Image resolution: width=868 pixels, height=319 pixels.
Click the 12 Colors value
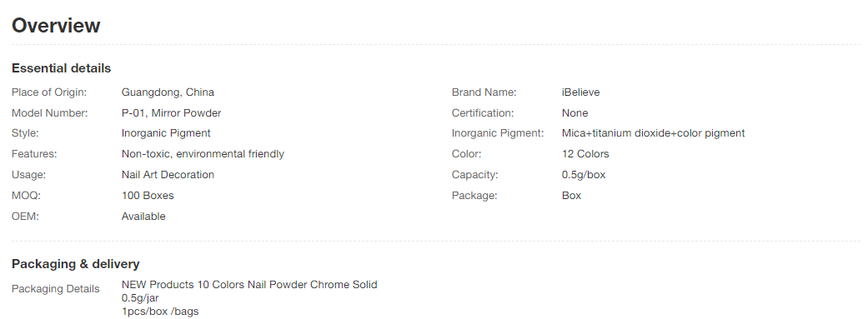(x=585, y=154)
